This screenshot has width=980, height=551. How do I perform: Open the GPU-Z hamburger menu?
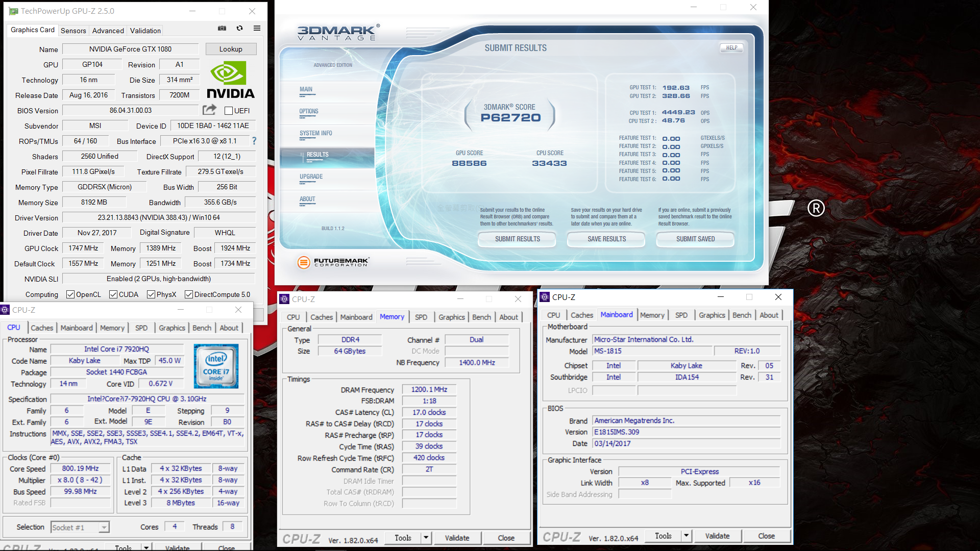(x=257, y=29)
